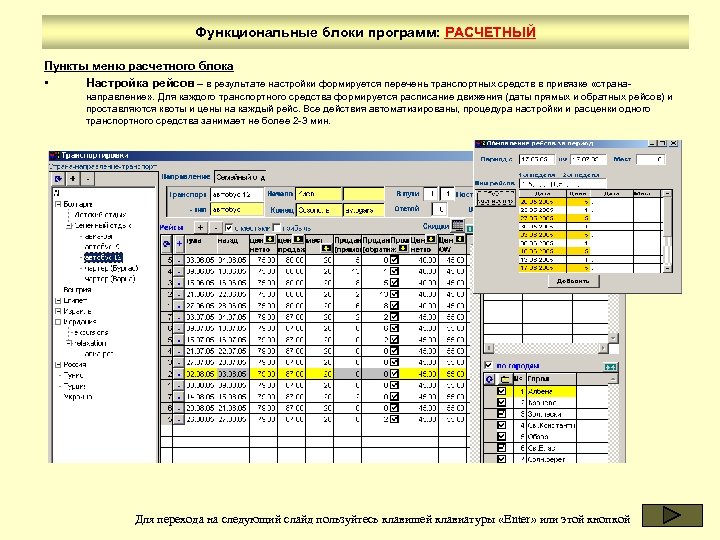This screenshot has width=720, height=540.
Task: Click folder icon in cities list header
Action: [x=505, y=379]
